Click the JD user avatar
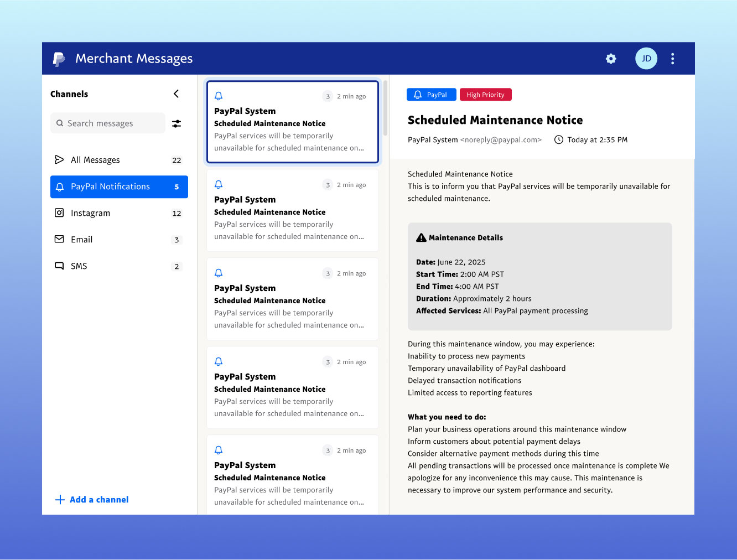 (646, 59)
